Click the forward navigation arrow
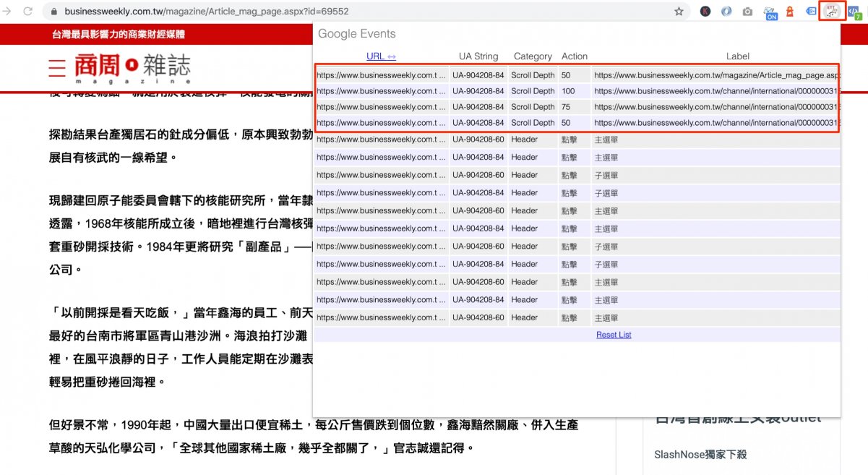868x475 pixels. click(x=8, y=12)
